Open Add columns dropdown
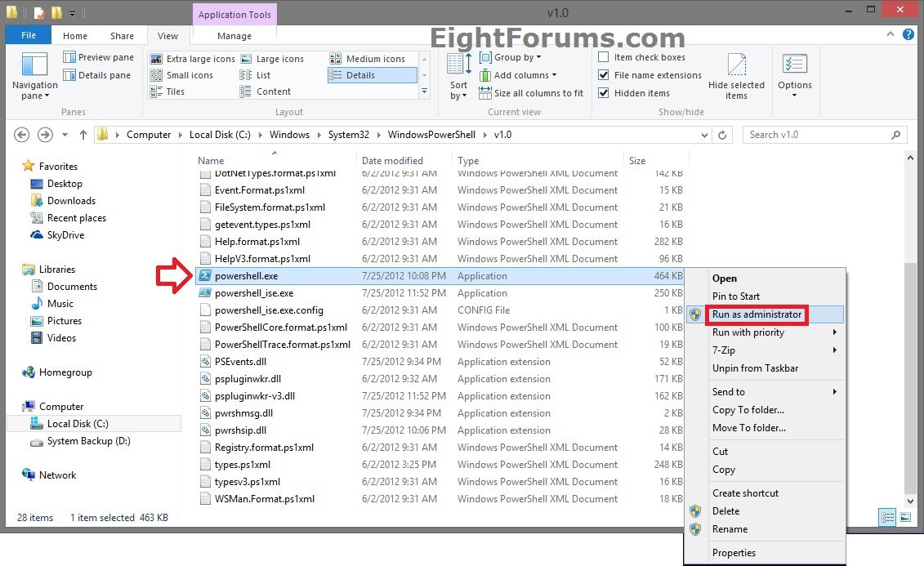Viewport: 924px width, 566px height. [518, 75]
